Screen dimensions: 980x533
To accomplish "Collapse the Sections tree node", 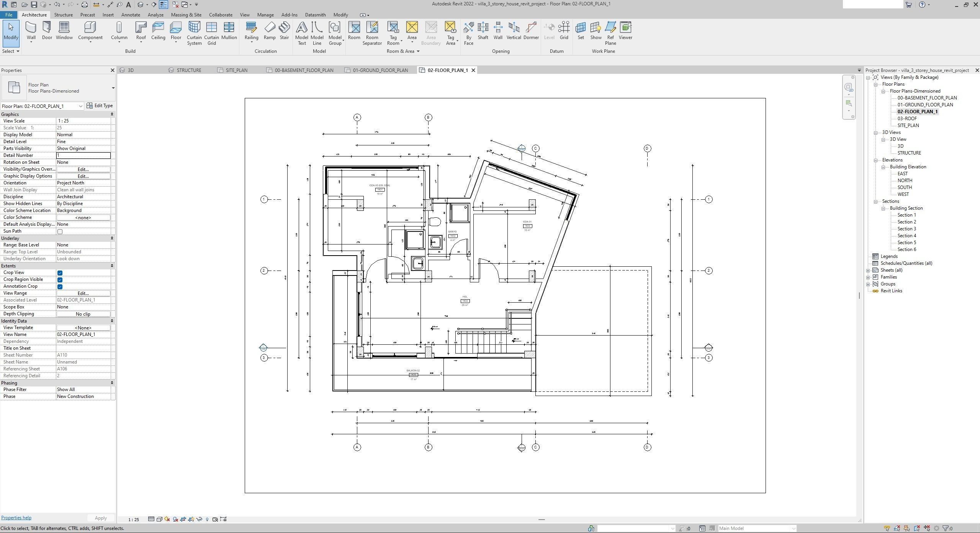I will (875, 202).
